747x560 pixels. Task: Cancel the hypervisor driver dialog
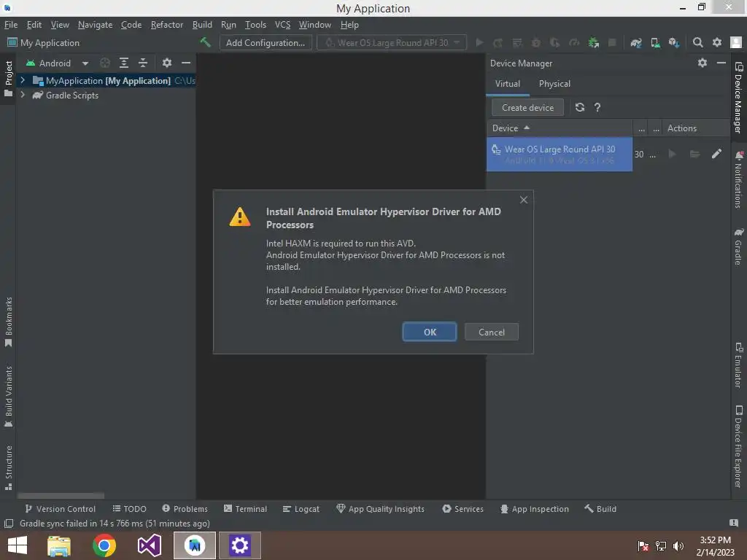click(x=491, y=332)
